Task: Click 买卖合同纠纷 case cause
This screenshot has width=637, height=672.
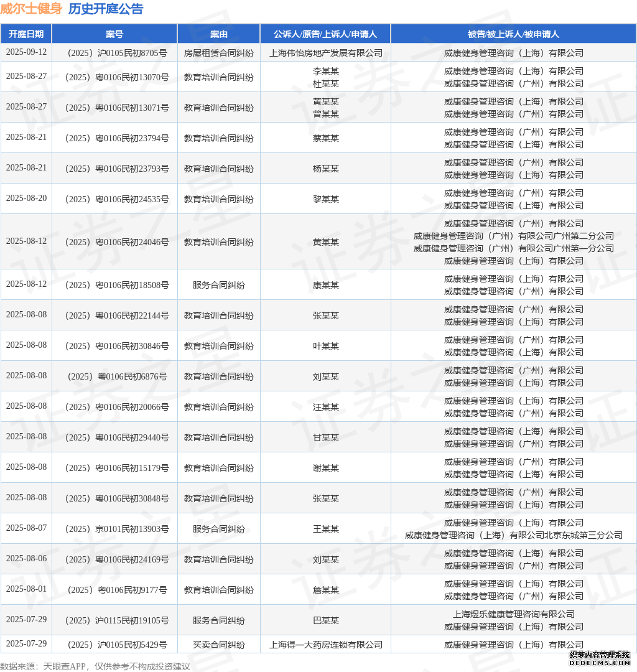Action: (219, 645)
